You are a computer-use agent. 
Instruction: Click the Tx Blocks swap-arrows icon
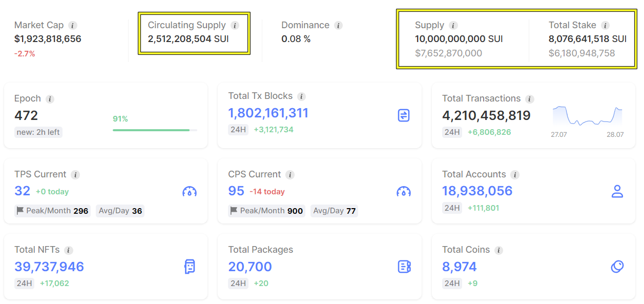[404, 115]
